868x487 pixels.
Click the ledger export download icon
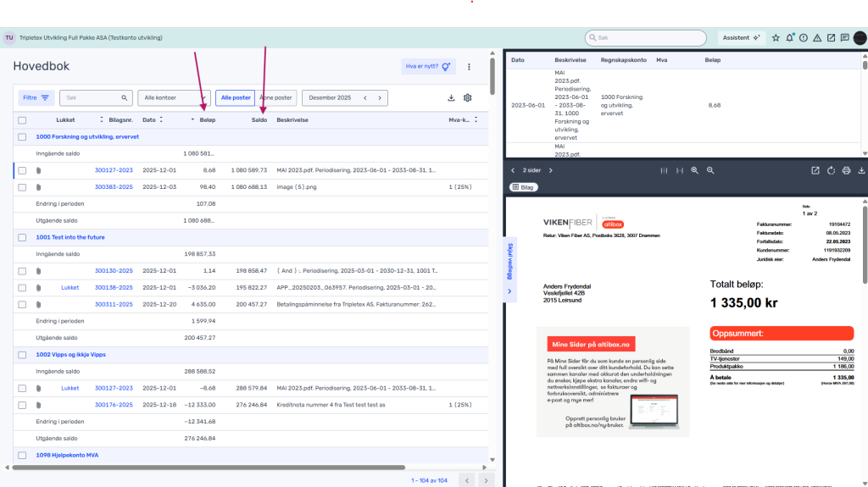(451, 98)
